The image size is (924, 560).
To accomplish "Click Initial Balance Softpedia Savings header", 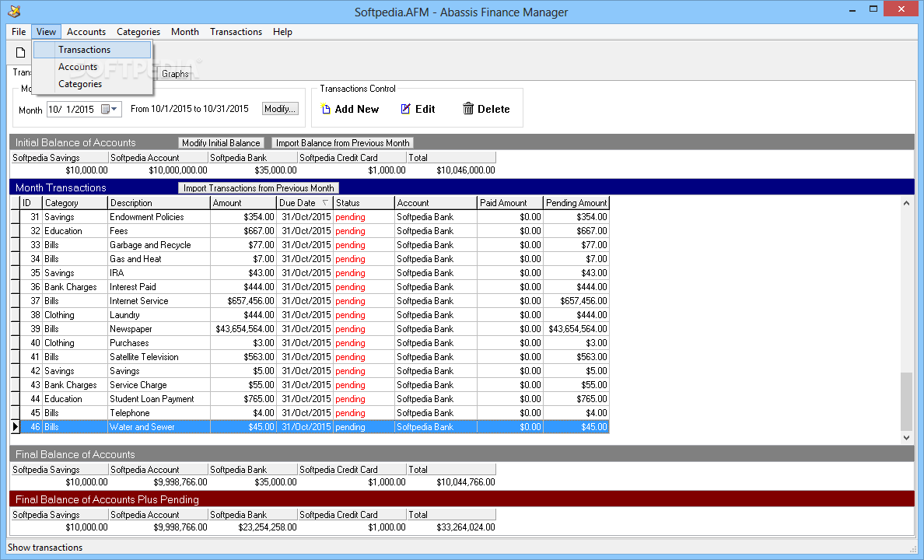I will 59,157.
